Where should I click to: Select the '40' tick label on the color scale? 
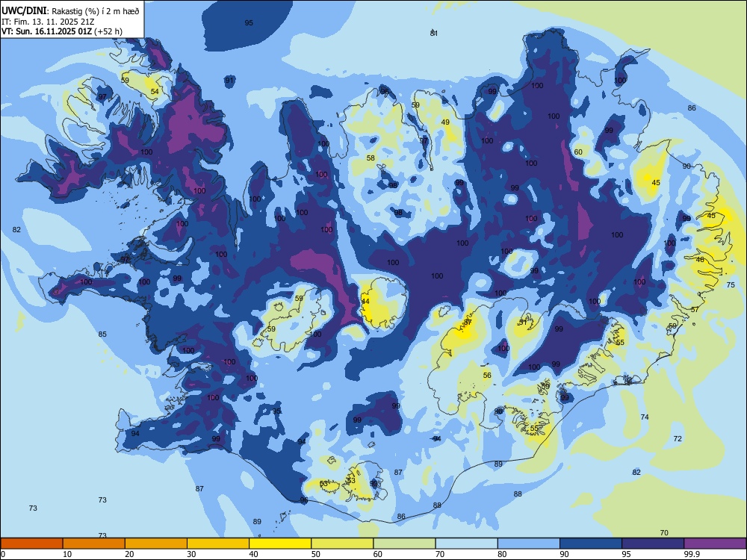tap(253, 554)
